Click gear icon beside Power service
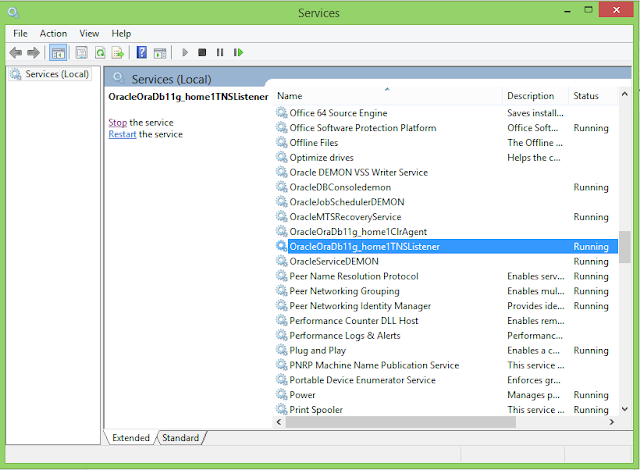The width and height of the screenshot is (640, 470). click(281, 395)
